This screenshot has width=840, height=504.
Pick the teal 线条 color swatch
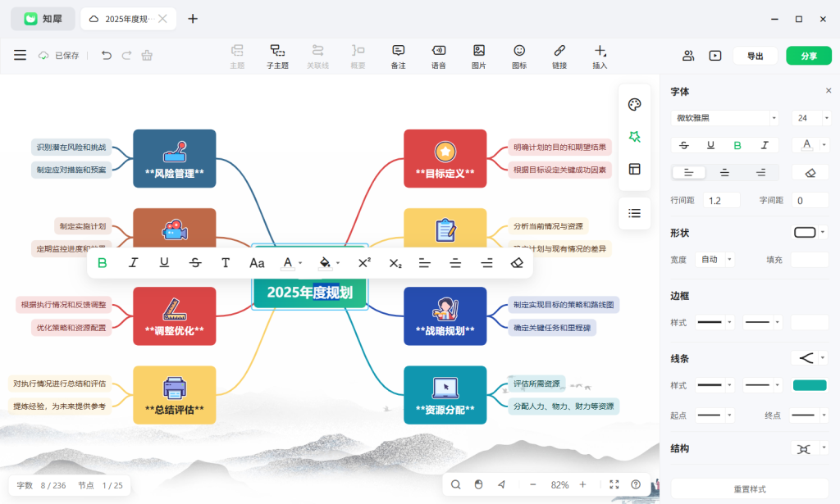point(810,385)
